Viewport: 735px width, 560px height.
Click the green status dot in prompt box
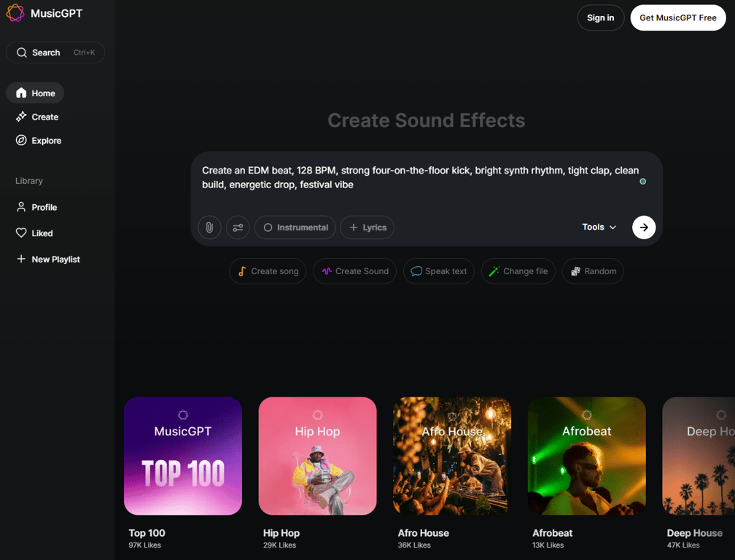(642, 182)
